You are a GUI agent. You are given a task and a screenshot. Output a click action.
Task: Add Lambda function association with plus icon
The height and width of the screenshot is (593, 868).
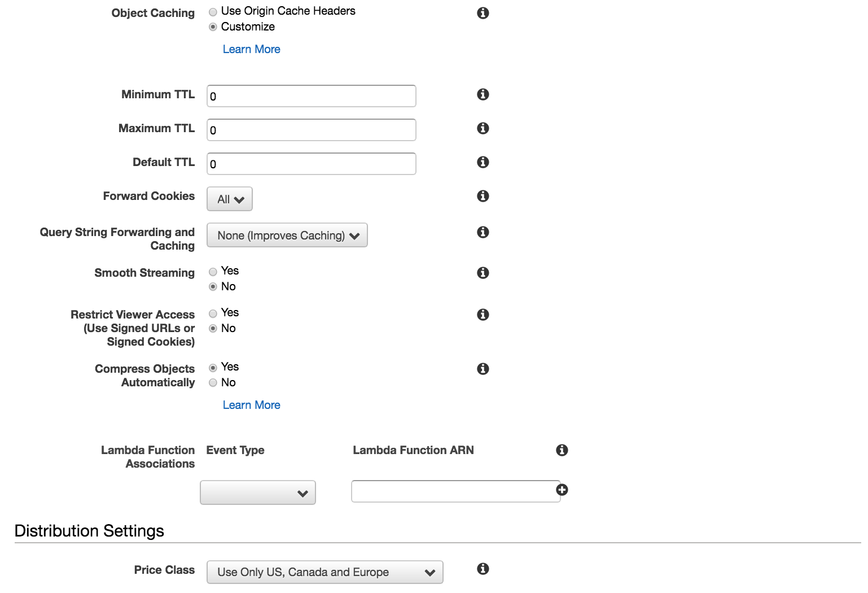tap(562, 490)
